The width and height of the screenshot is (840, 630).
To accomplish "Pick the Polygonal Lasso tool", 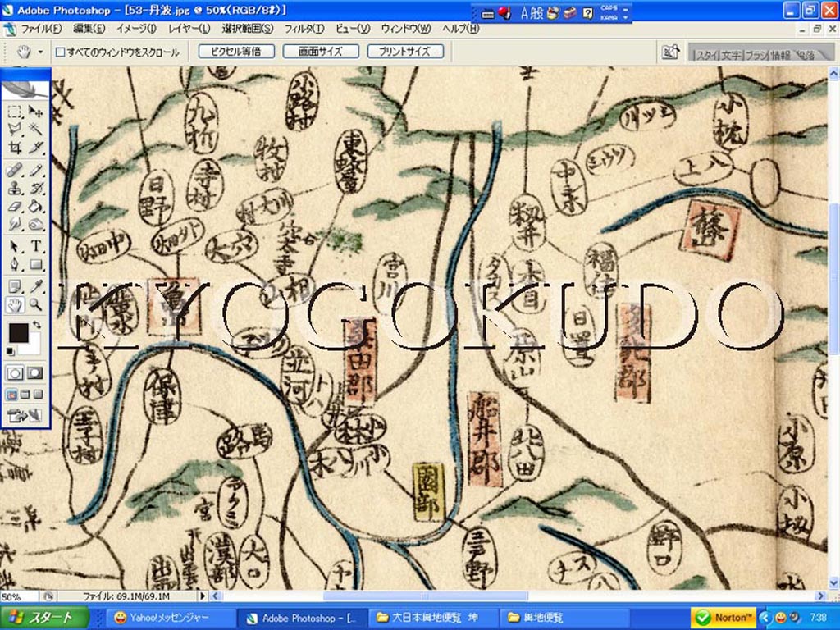I will tap(15, 129).
